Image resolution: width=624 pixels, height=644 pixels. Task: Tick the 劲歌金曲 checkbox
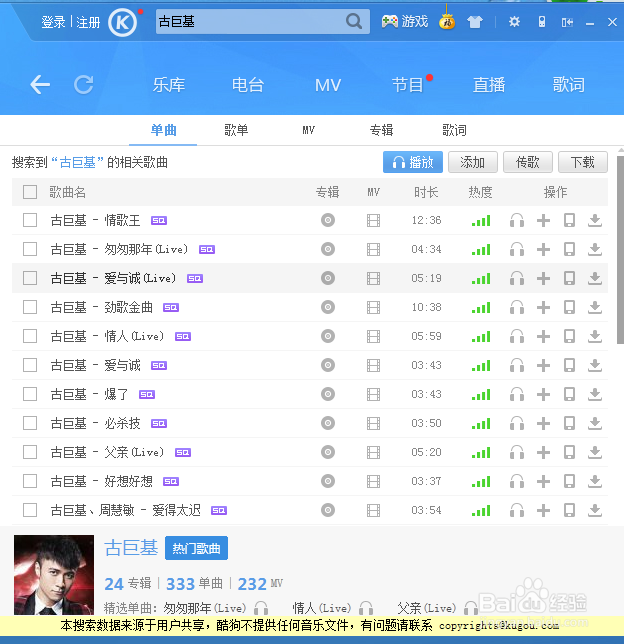[x=30, y=307]
